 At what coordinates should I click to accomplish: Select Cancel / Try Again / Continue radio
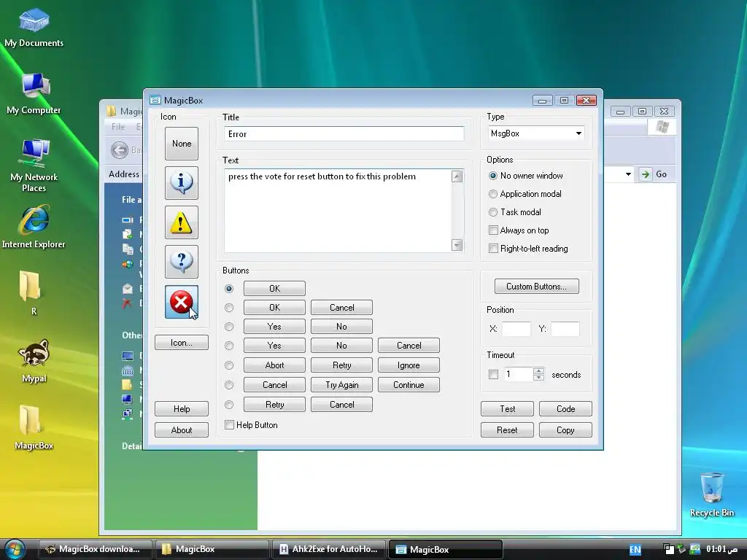(x=229, y=385)
